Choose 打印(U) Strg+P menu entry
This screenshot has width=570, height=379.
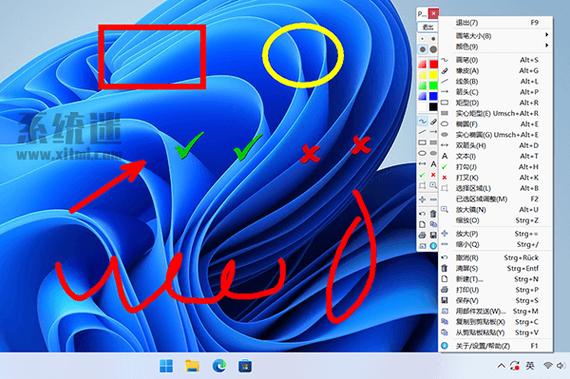click(496, 290)
